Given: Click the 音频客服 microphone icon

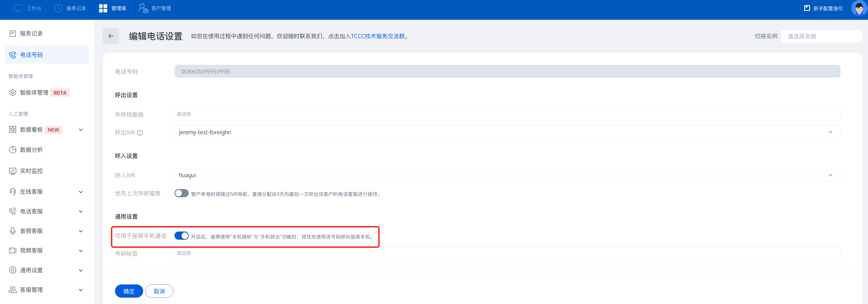Looking at the screenshot, I should (12, 231).
